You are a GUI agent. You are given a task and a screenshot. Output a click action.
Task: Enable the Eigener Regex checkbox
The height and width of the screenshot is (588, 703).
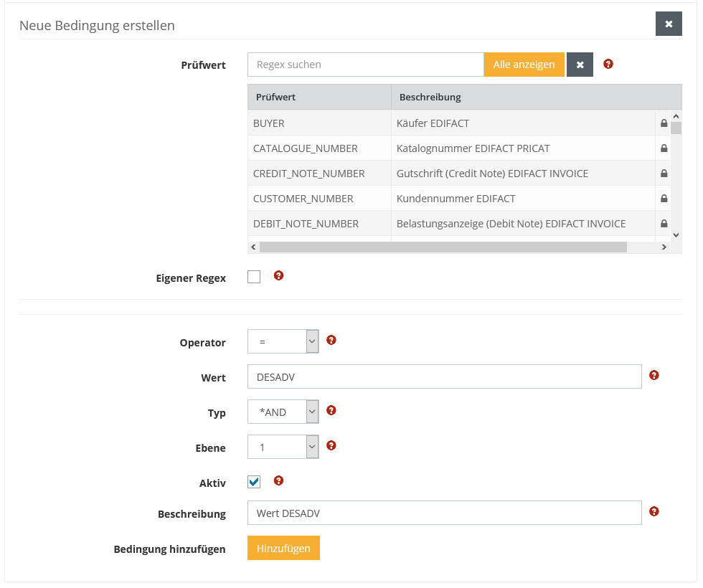[x=254, y=277]
